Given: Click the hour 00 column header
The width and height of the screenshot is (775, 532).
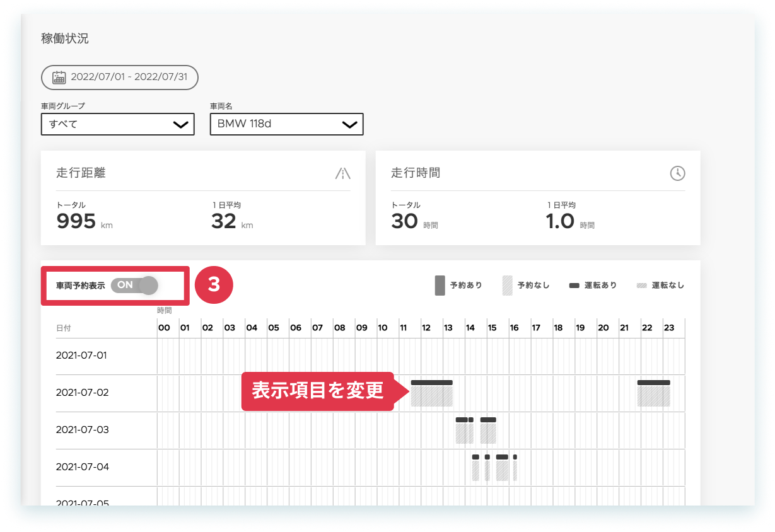Looking at the screenshot, I should point(164,328).
